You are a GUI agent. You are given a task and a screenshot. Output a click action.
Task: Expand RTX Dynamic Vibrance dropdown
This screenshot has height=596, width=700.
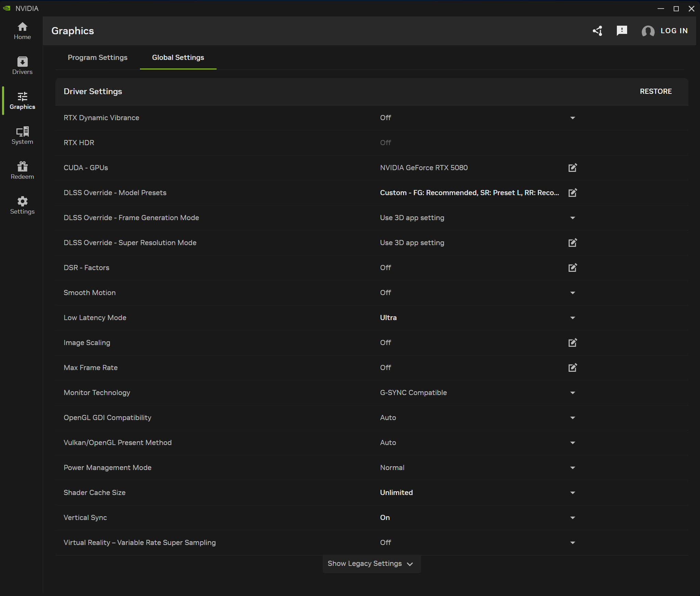(572, 118)
